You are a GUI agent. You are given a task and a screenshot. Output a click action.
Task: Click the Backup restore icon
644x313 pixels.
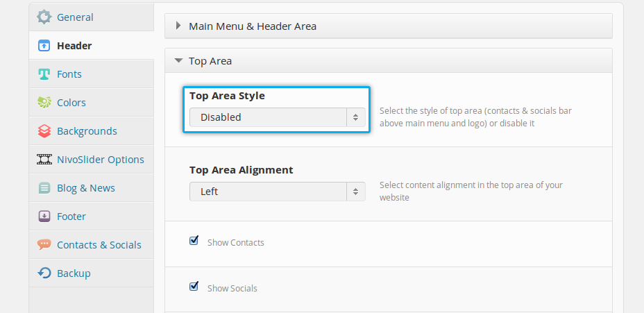coord(44,273)
